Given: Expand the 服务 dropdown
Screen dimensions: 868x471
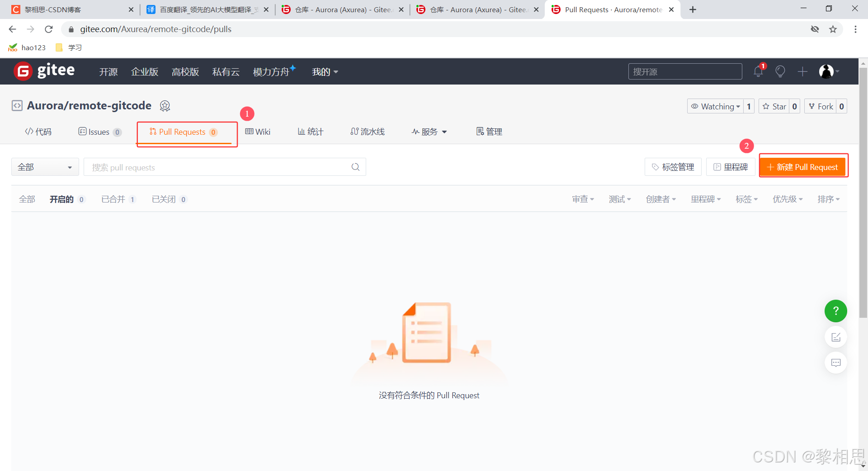Looking at the screenshot, I should (x=429, y=132).
